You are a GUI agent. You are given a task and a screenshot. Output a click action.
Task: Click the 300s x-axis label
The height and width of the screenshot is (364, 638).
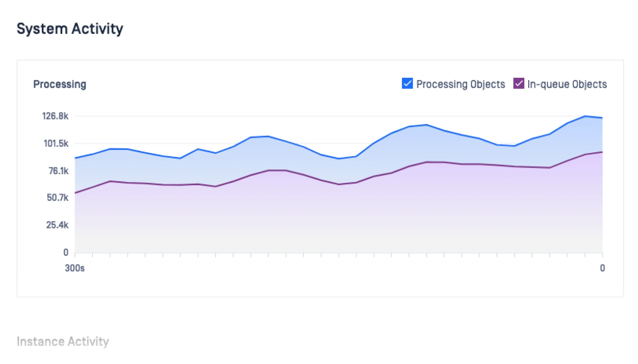point(75,268)
